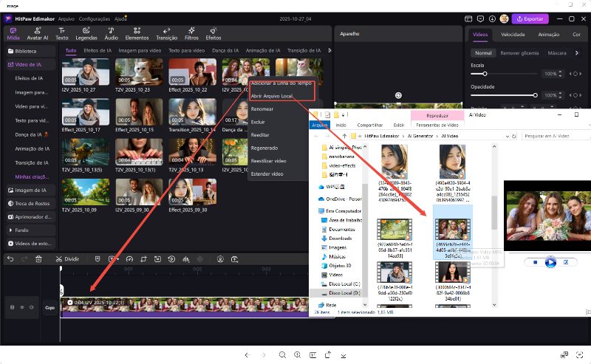The height and width of the screenshot is (364, 591).
Task: Click the layout panel icon in title bar
Action: tap(468, 18)
